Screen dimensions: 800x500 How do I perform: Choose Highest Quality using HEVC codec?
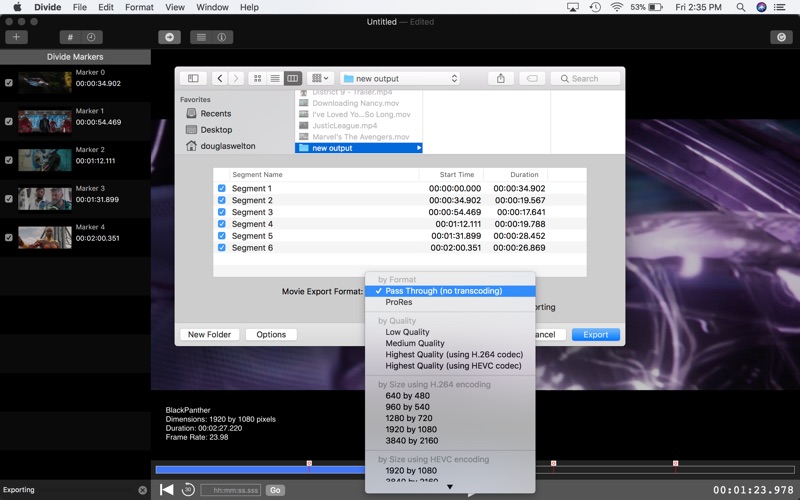(453, 366)
